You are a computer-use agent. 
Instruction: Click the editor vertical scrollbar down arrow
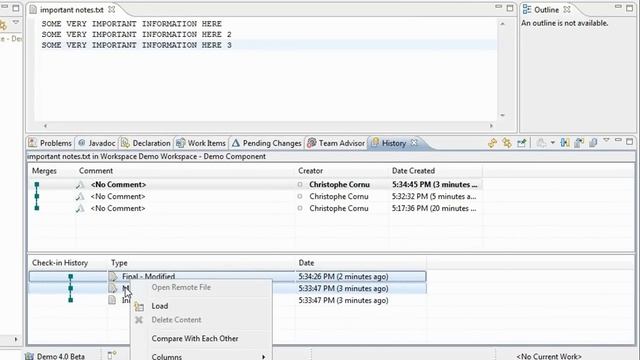[502, 115]
